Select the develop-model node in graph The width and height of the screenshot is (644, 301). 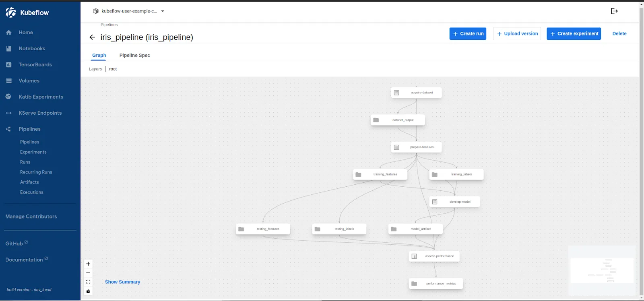point(455,202)
